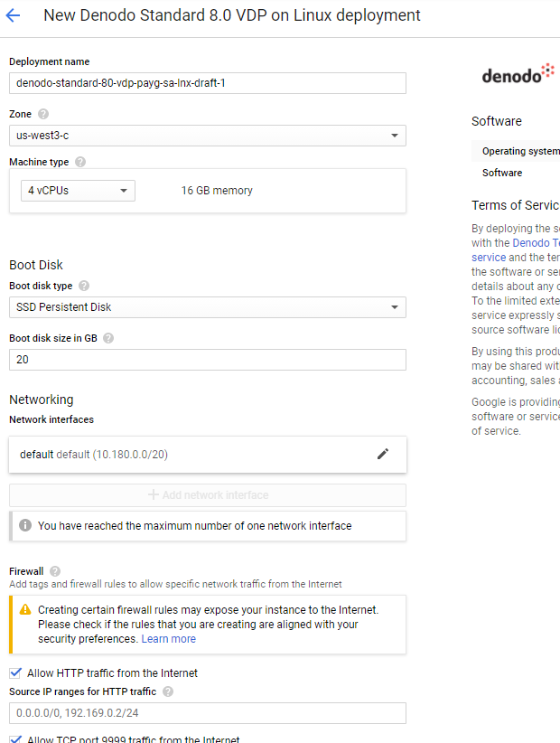
Task: Open Boot disk type help icon
Action: point(84,286)
